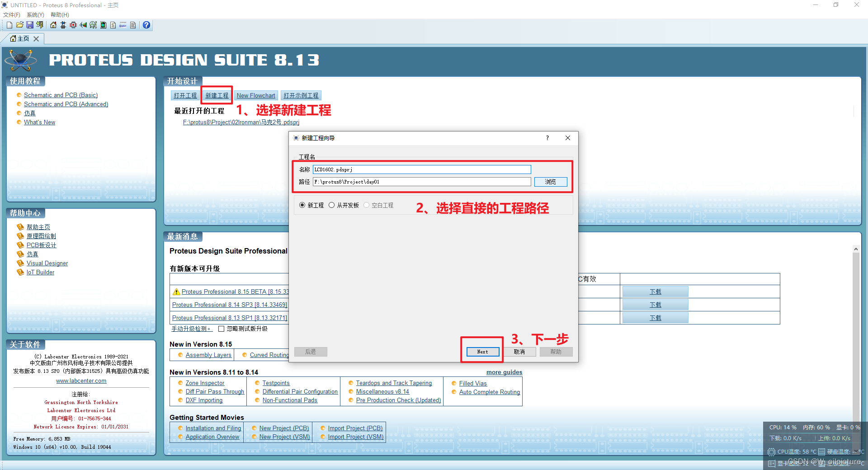
Task: Click Next in the project wizard
Action: [482, 352]
